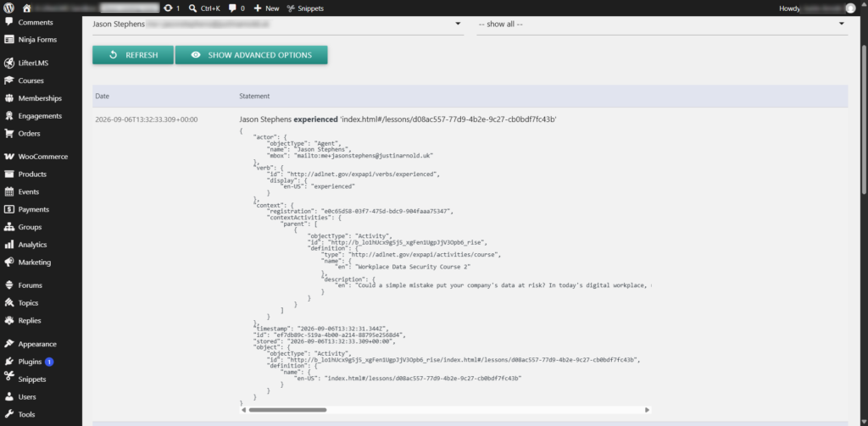Click the Tools wrench icon
This screenshot has width=868, height=426.
coord(8,414)
